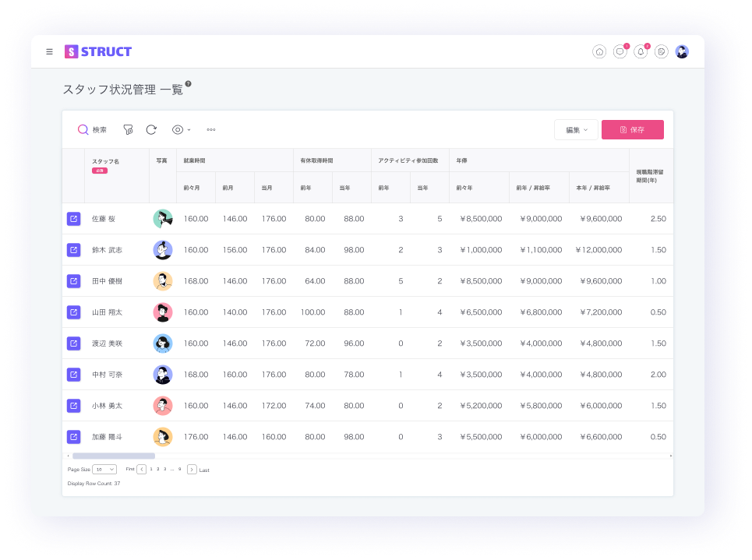Open the three-dot more options menu
Viewport: 752px width, 560px height.
(211, 129)
